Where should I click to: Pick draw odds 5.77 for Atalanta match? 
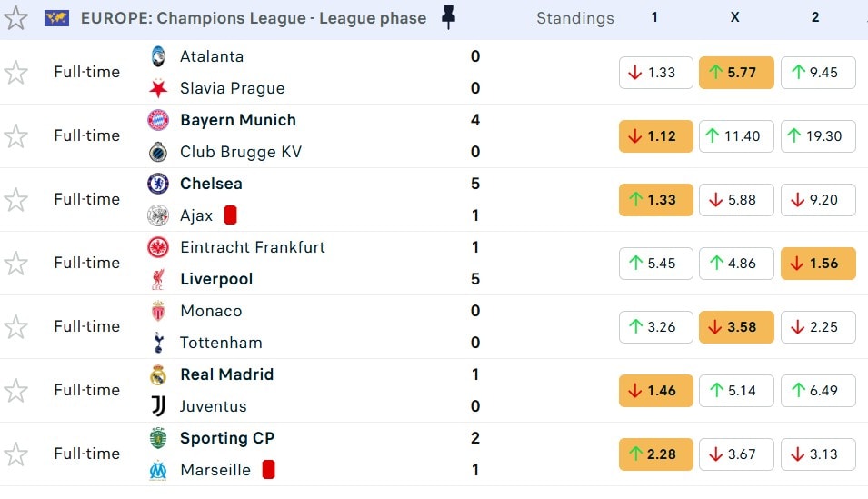click(x=736, y=73)
